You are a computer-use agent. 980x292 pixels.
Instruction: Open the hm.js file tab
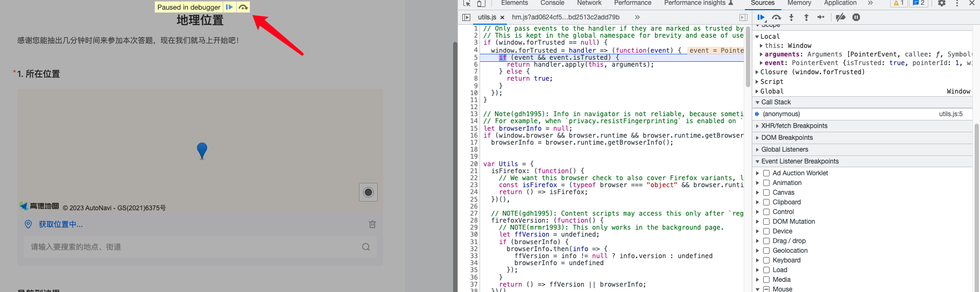coord(566,17)
